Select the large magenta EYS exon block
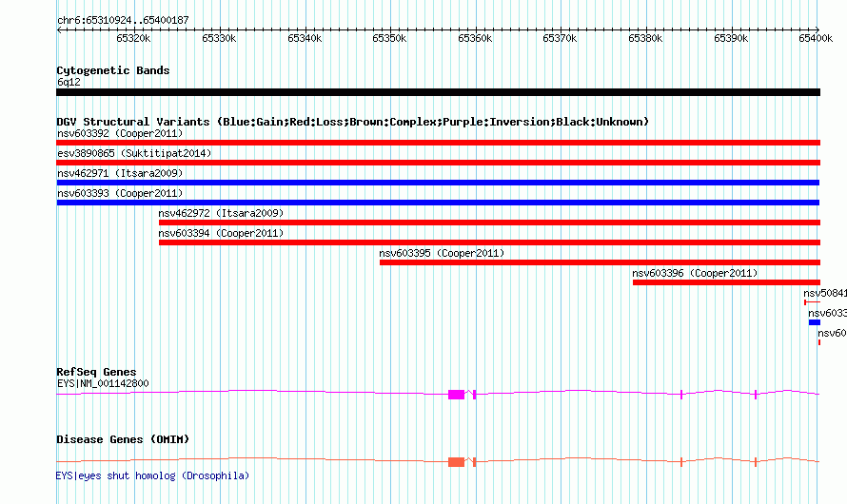This screenshot has width=847, height=504. [456, 395]
